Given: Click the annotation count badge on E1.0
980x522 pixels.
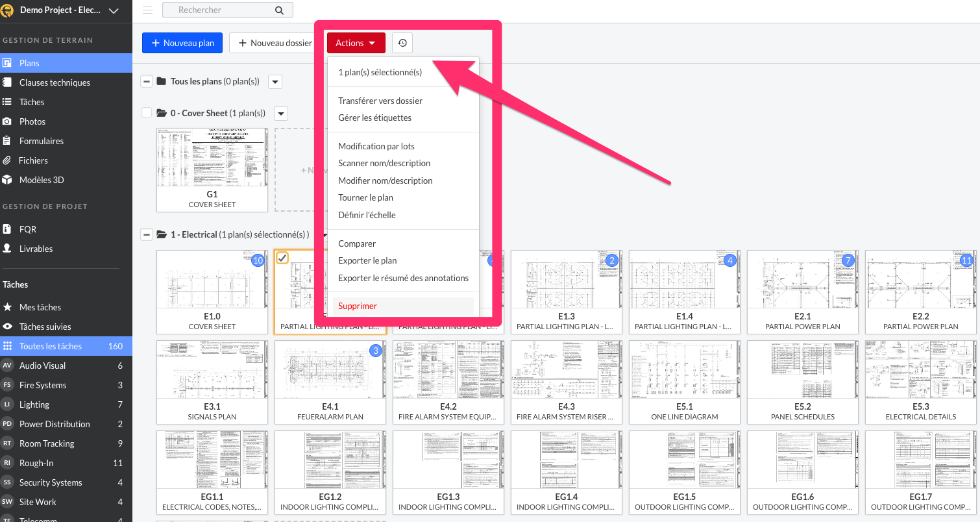Looking at the screenshot, I should pyautogui.click(x=258, y=260).
